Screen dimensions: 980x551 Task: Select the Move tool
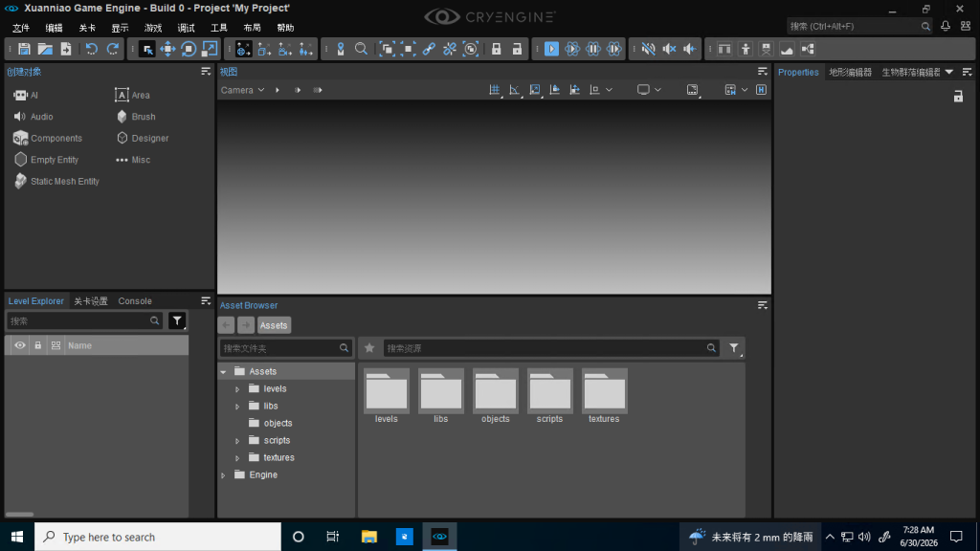point(168,49)
